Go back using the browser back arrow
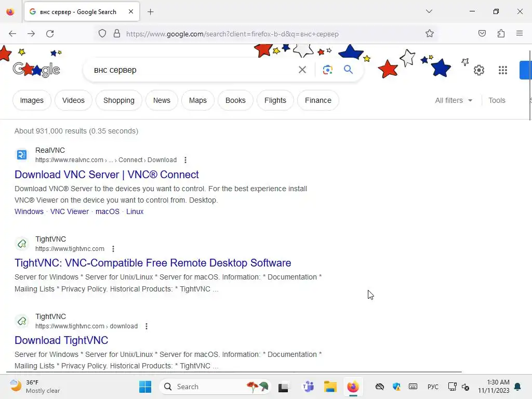 (x=12, y=34)
